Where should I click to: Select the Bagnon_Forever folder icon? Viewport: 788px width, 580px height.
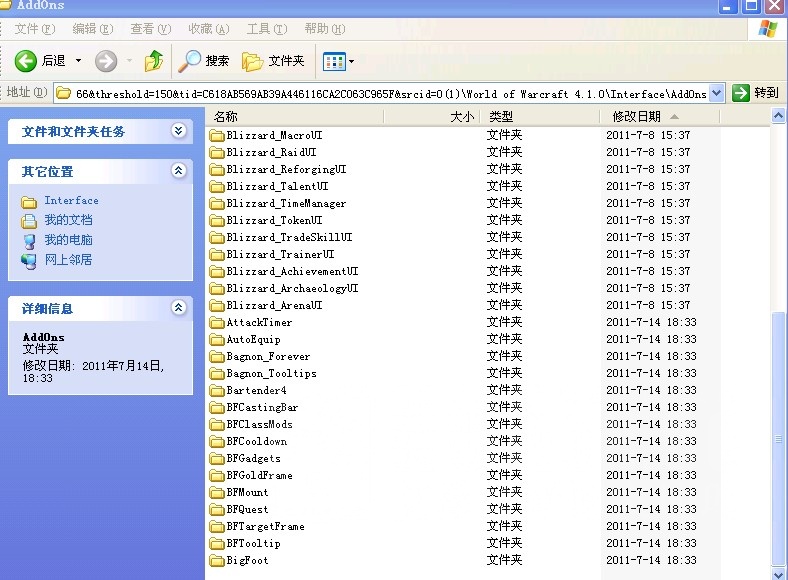217,357
